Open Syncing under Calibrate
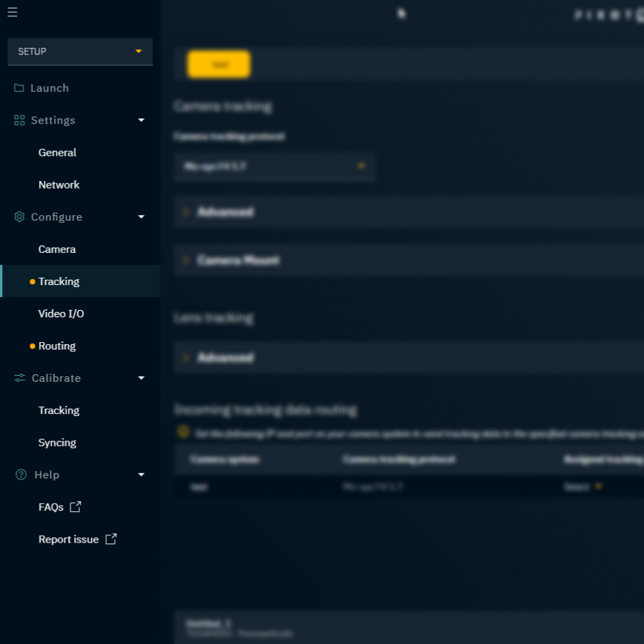This screenshot has height=644, width=644. coord(57,442)
